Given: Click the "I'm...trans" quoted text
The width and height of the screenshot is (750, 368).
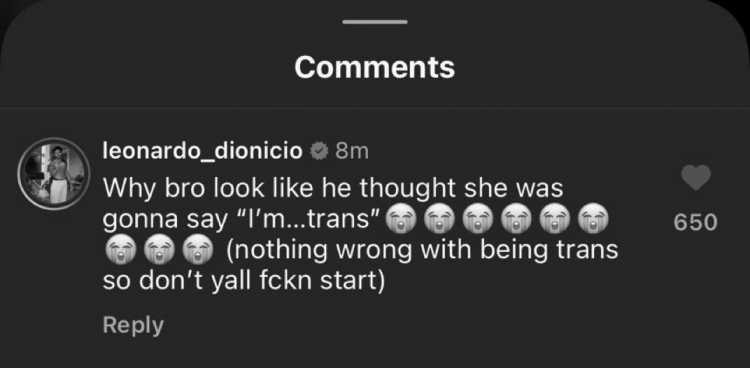Looking at the screenshot, I should [302, 220].
